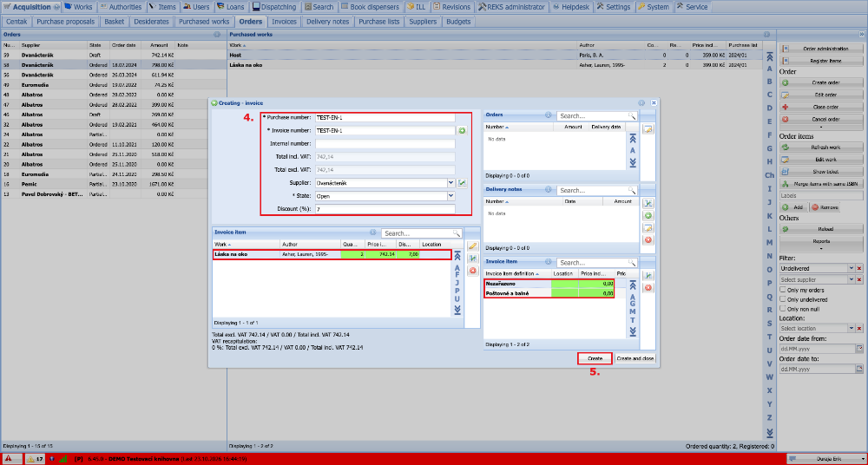This screenshot has width=868, height=465.
Task: Switch to Delivery notes tab
Action: point(328,22)
